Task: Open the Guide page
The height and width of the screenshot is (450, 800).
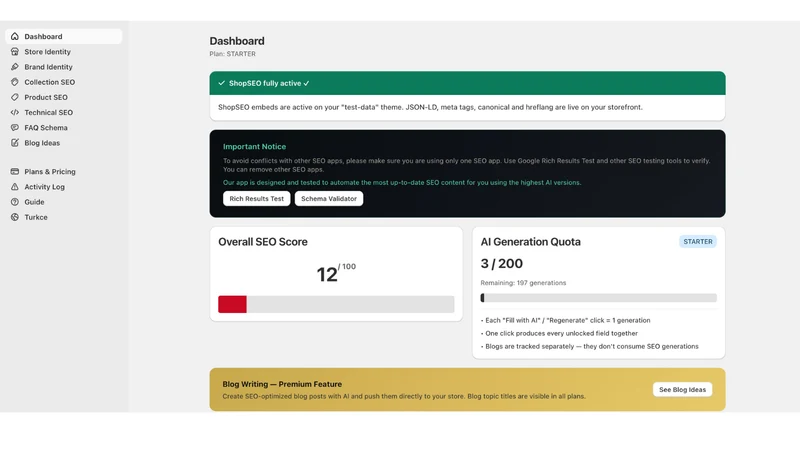Action: click(x=64, y=202)
